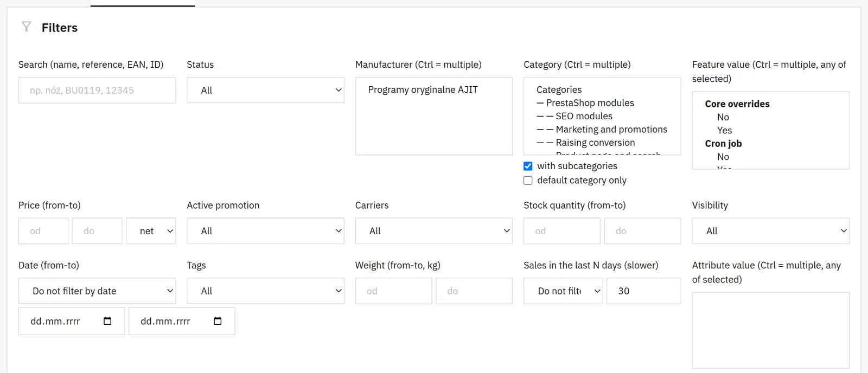Click the Price 'do' to field

(x=97, y=231)
